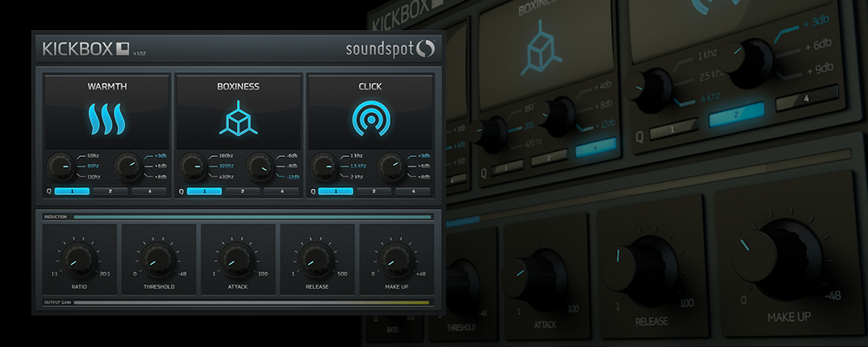Image resolution: width=868 pixels, height=347 pixels.
Task: Select the -12db Boxiness cut label
Action: [293, 177]
